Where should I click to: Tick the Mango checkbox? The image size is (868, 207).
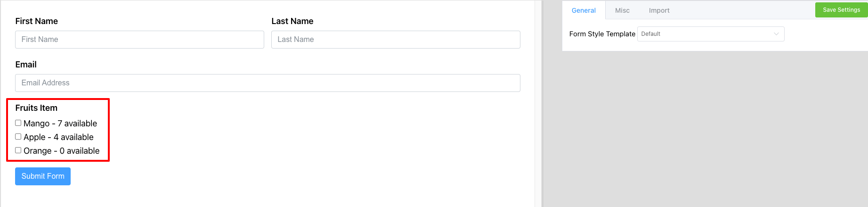[x=18, y=123]
